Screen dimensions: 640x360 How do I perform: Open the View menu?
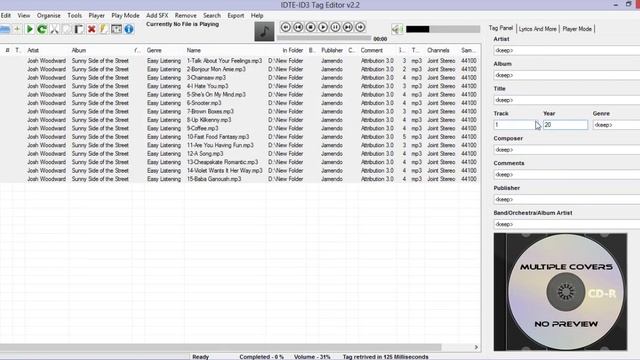point(24,16)
